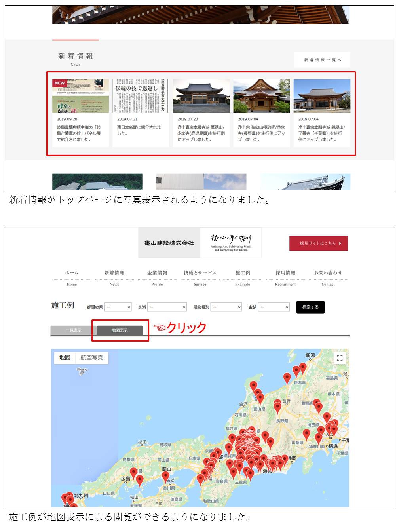Click the map pin near 新潟
This screenshot has height=532, width=399.
tap(303, 367)
